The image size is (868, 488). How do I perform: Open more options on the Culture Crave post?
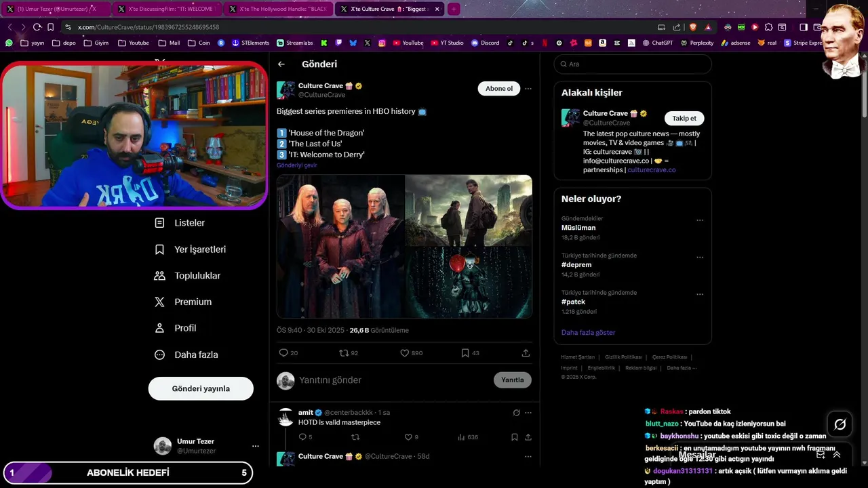(528, 89)
